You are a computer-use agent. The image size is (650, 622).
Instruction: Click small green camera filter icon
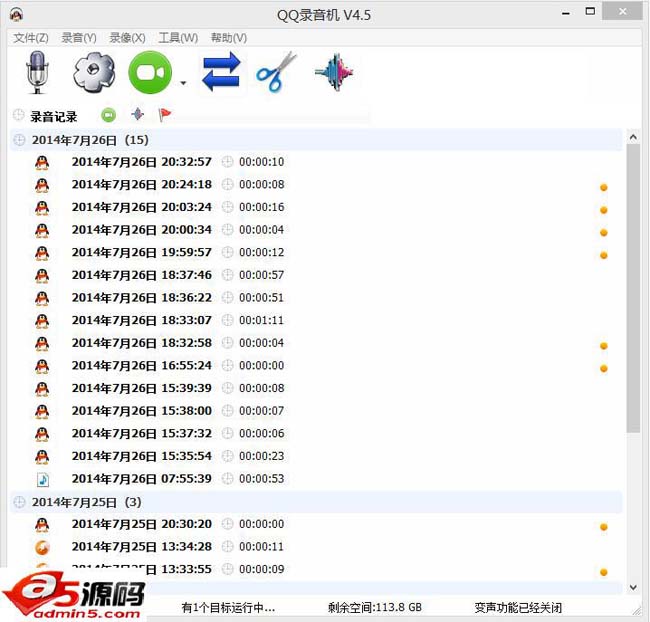coord(109,115)
